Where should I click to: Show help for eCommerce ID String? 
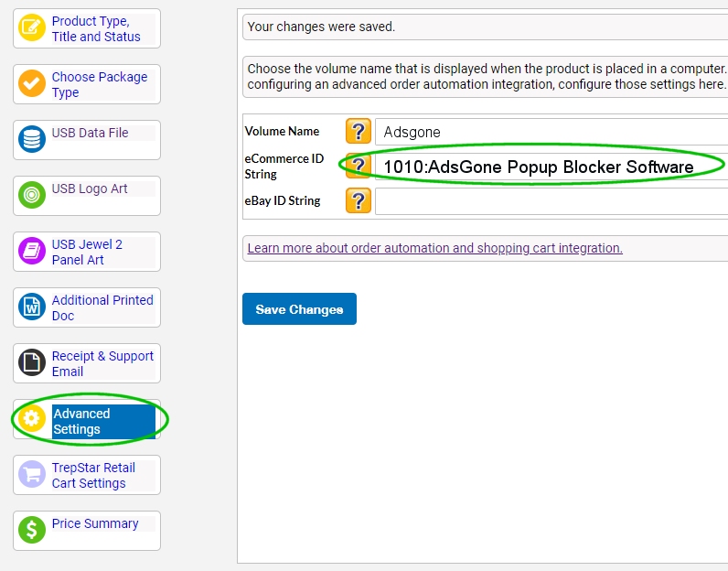pos(358,166)
